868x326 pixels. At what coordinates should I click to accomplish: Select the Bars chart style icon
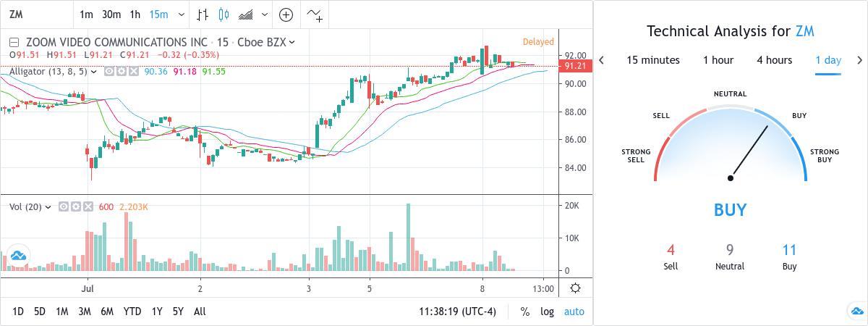[203, 14]
